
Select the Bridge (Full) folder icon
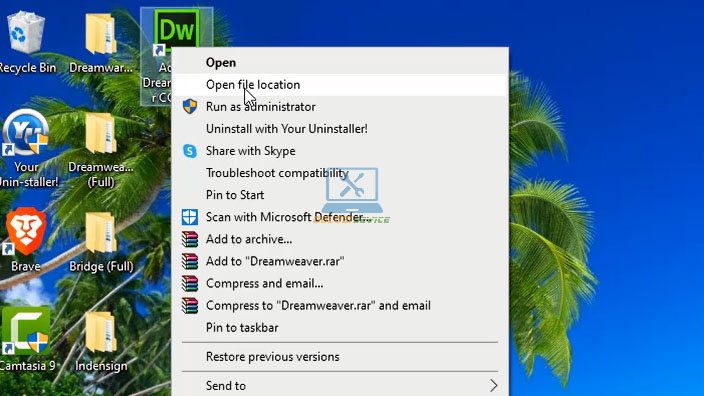coord(101,233)
